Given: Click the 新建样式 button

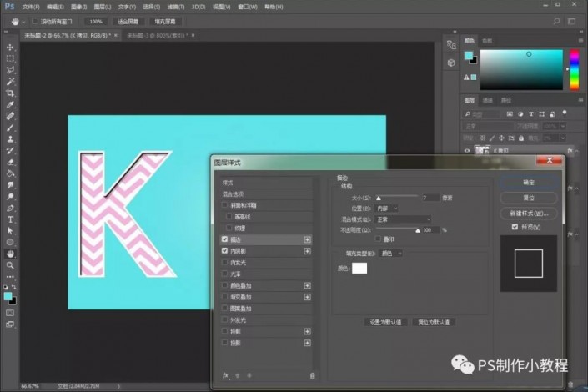Looking at the screenshot, I should click(529, 213).
